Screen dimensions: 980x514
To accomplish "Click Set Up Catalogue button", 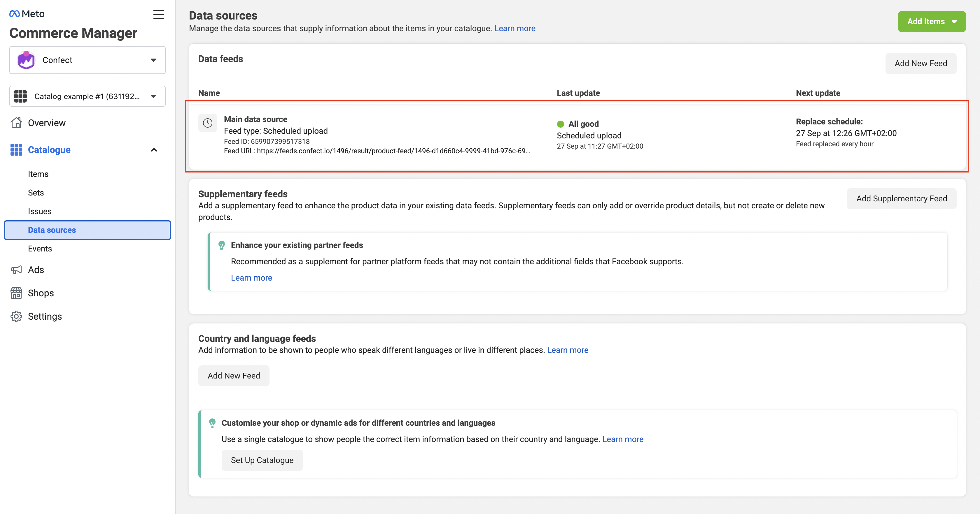I will tap(262, 460).
